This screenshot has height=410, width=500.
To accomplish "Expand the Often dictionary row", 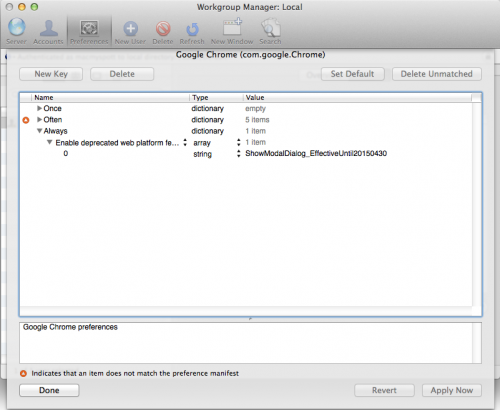I will pyautogui.click(x=39, y=120).
